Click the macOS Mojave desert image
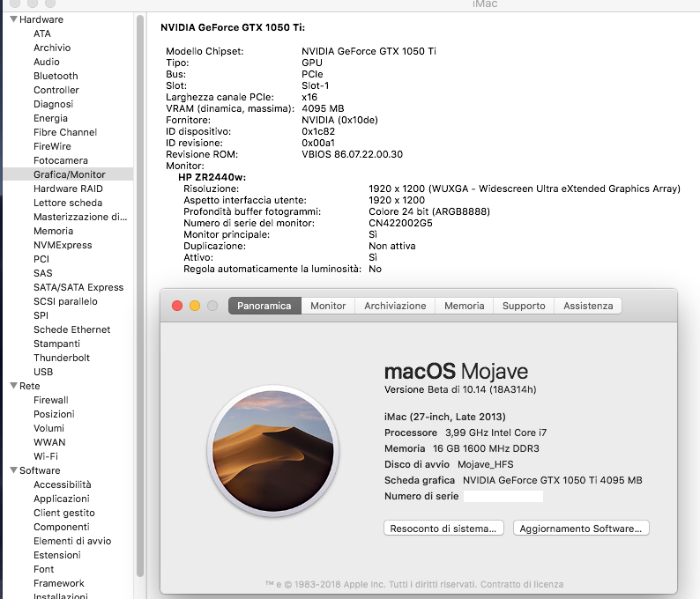Image resolution: width=700 pixels, height=599 pixels. click(x=272, y=451)
